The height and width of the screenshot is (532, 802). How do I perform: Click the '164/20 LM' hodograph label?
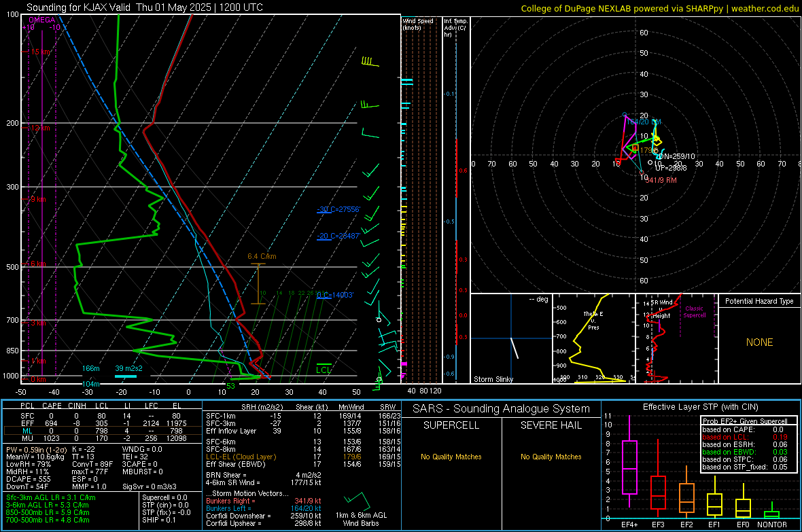pyautogui.click(x=644, y=122)
